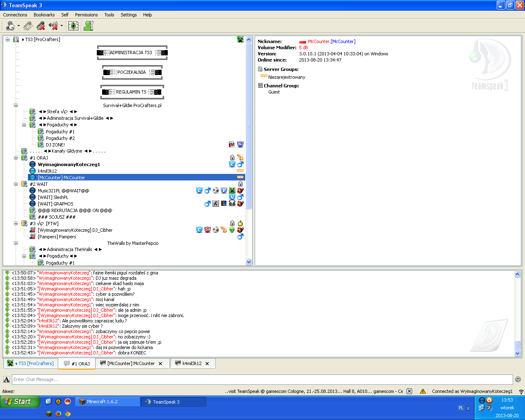Screen dimensions: 525x420
Task: Click the red M icon on DJ ZONE! row
Action: (x=232, y=144)
